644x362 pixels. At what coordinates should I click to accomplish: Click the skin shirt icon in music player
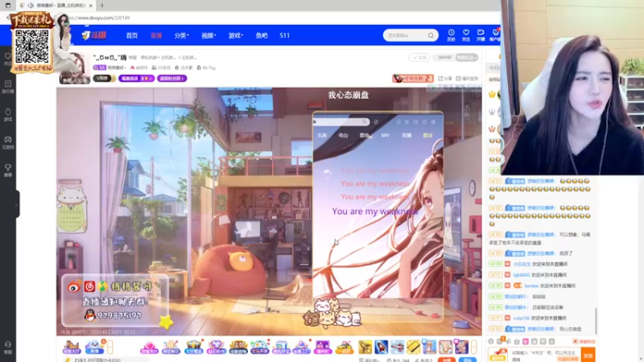pyautogui.click(x=424, y=122)
